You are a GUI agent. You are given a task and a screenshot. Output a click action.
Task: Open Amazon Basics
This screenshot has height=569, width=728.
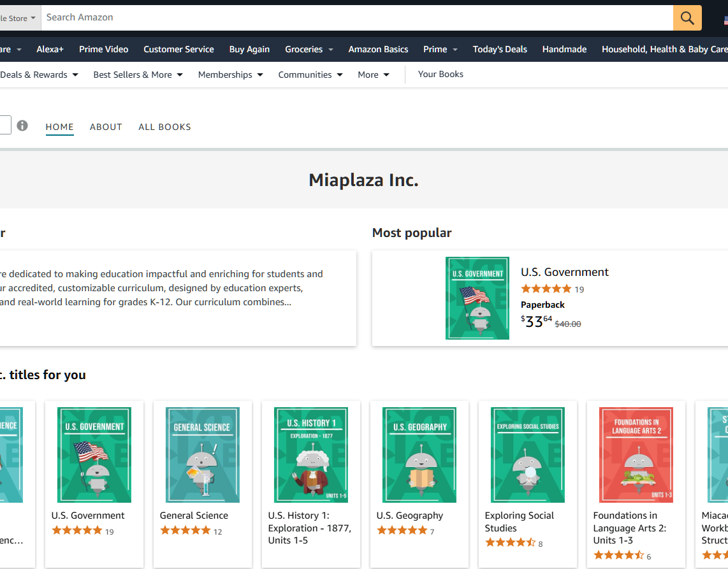click(x=379, y=49)
